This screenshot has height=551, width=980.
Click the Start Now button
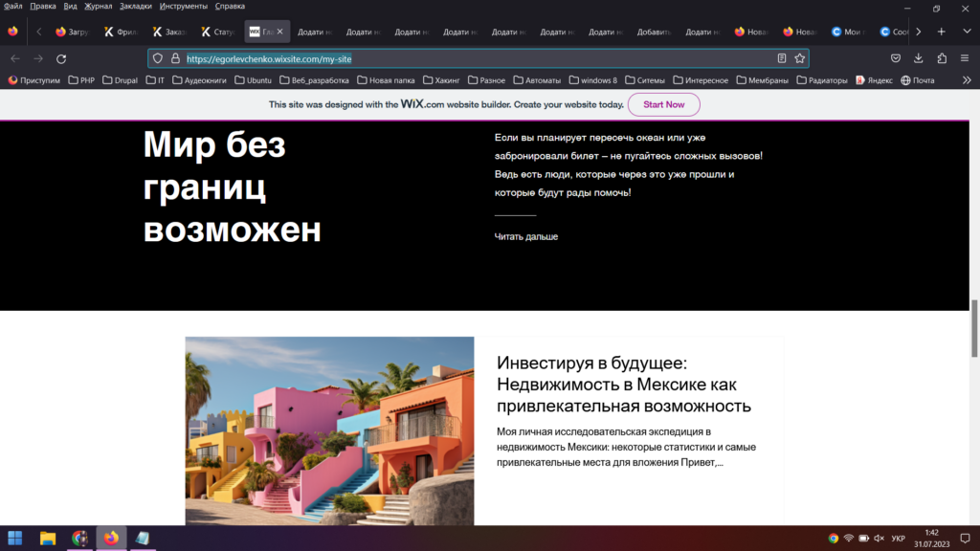(663, 104)
